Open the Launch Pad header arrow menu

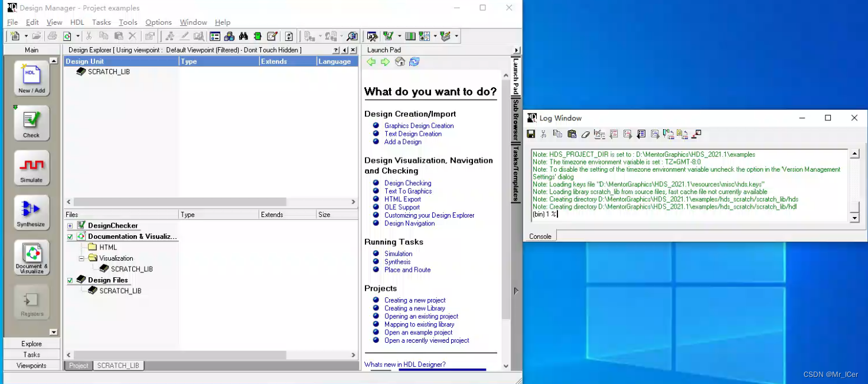point(517,50)
